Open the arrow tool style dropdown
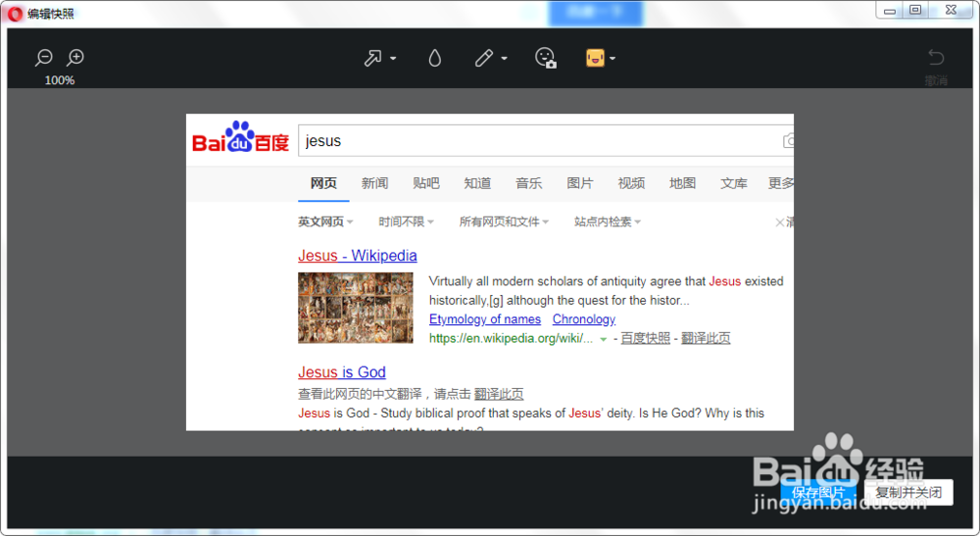The height and width of the screenshot is (536, 980). (x=393, y=58)
